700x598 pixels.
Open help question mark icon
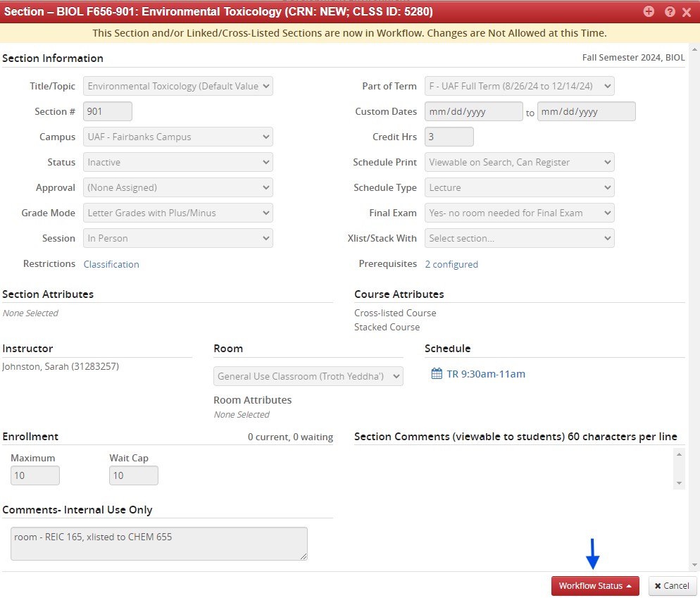tap(669, 12)
